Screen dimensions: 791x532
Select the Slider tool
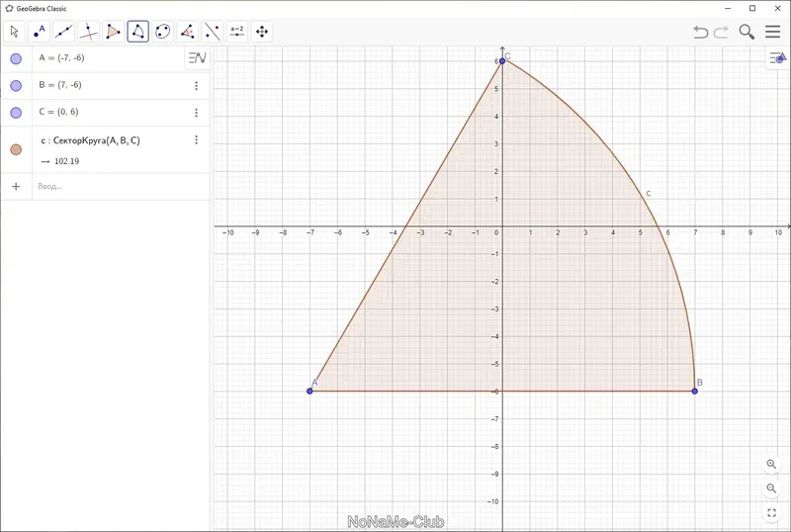(x=236, y=32)
